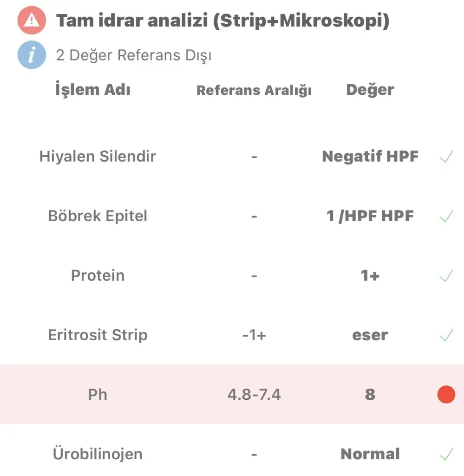
Task: Tap the red warning triangle icon
Action: tap(32, 20)
